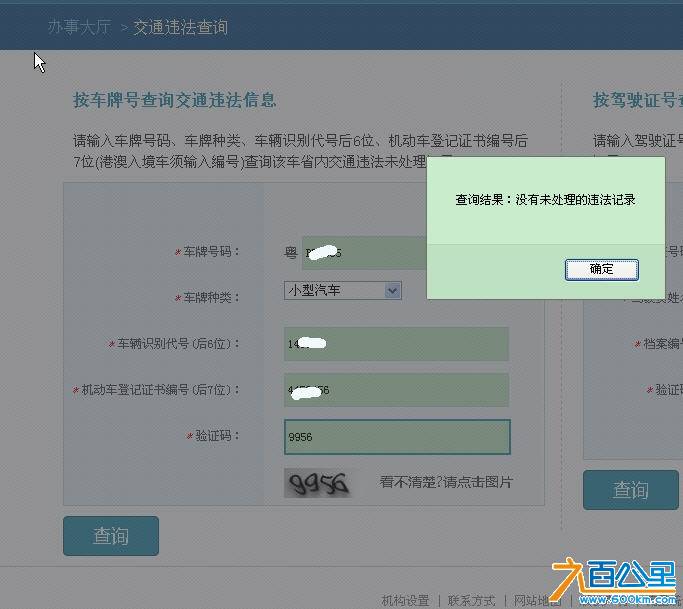The image size is (683, 609).
Task: Click the 按车牌号查询交通违法信息 heading
Action: tap(175, 100)
